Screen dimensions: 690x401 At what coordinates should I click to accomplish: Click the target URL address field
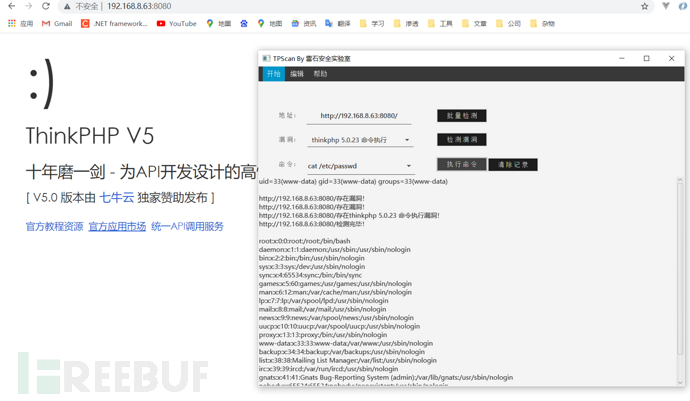[x=359, y=116]
